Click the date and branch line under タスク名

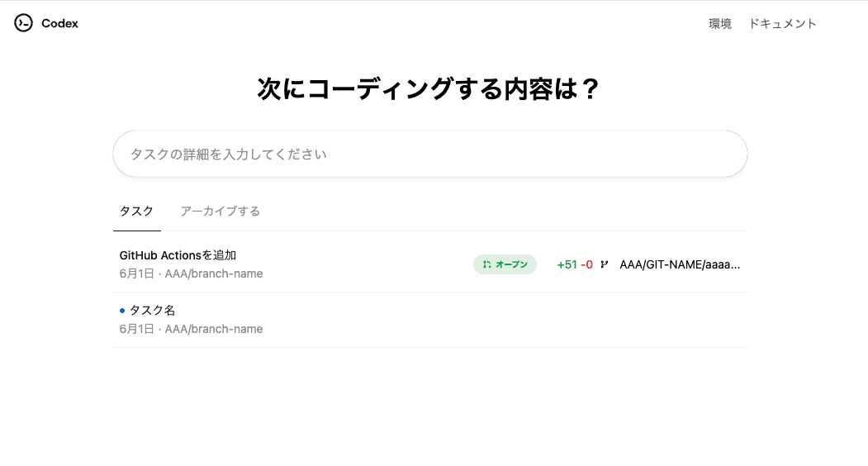pyautogui.click(x=191, y=329)
